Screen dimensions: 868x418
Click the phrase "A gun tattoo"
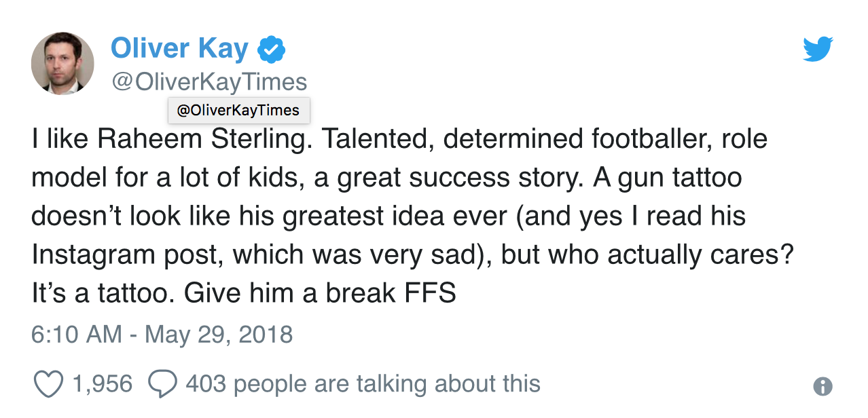(x=668, y=178)
